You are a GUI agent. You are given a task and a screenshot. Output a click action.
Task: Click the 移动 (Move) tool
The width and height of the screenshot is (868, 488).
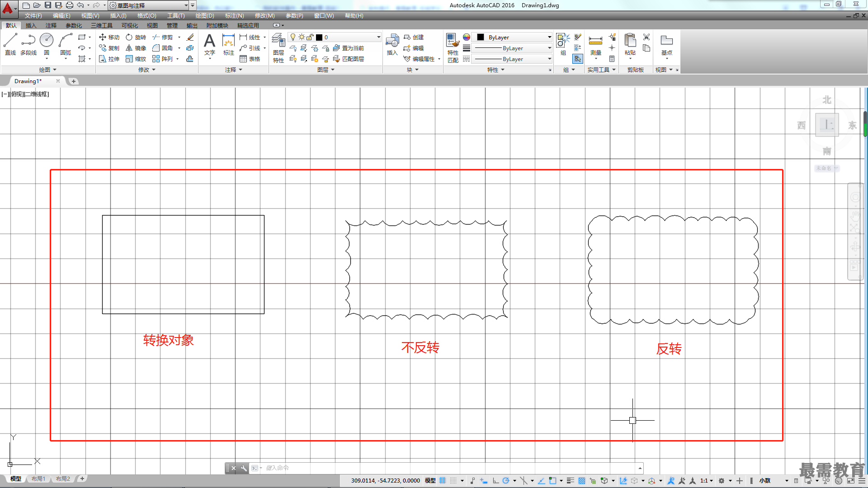tap(109, 37)
